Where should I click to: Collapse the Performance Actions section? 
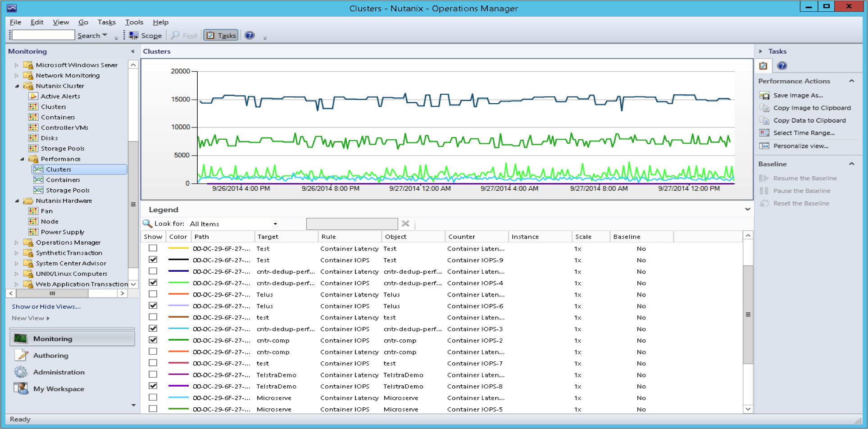click(851, 81)
